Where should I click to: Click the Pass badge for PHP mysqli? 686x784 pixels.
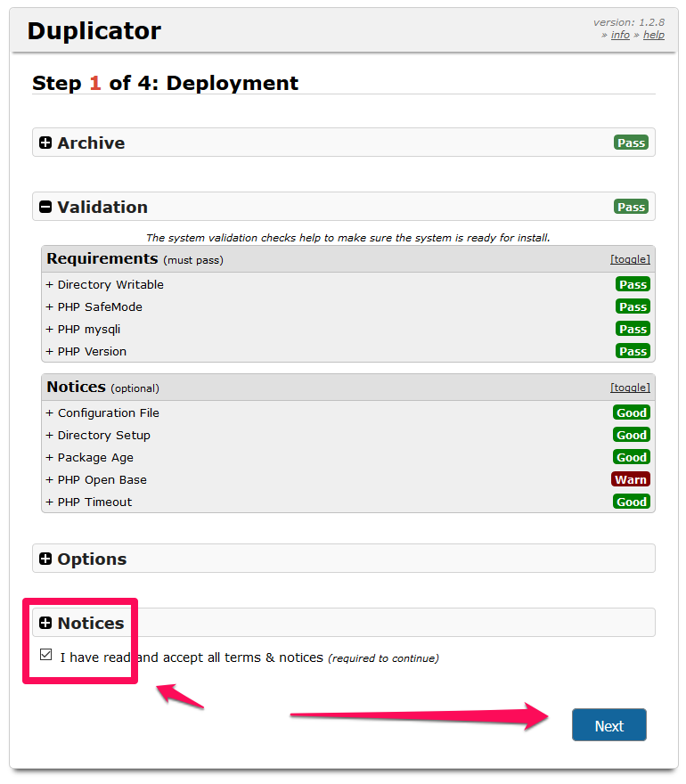pyautogui.click(x=633, y=329)
